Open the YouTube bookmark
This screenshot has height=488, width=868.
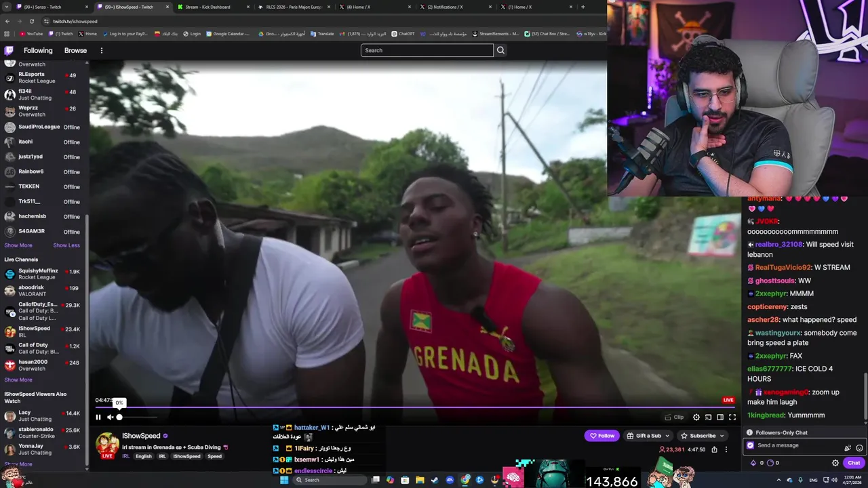pyautogui.click(x=31, y=33)
